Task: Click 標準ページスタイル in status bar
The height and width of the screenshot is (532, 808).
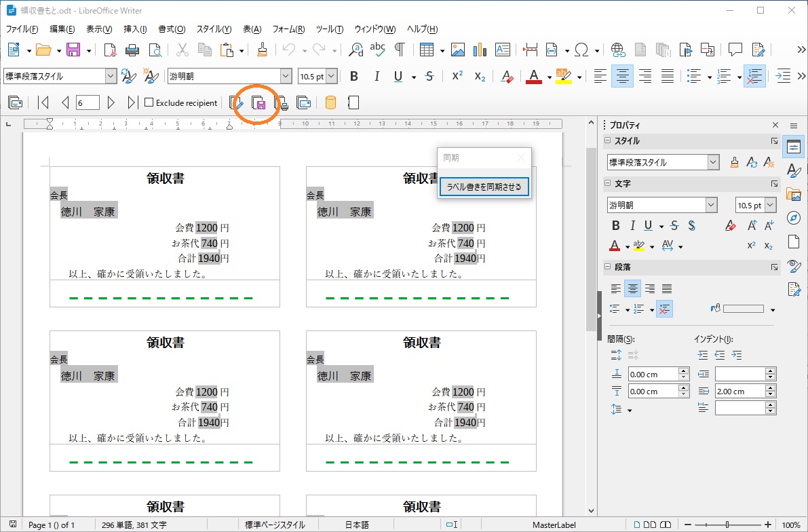Action: pos(275,525)
